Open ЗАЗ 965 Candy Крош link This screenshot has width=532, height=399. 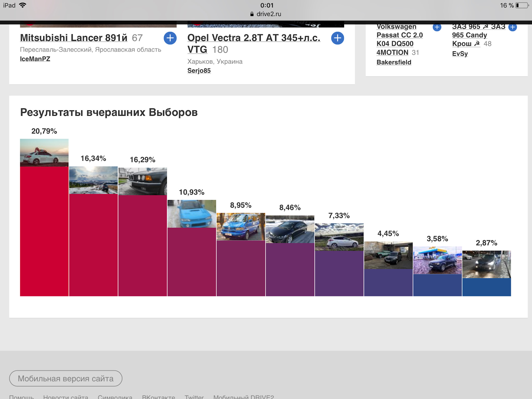point(479,35)
